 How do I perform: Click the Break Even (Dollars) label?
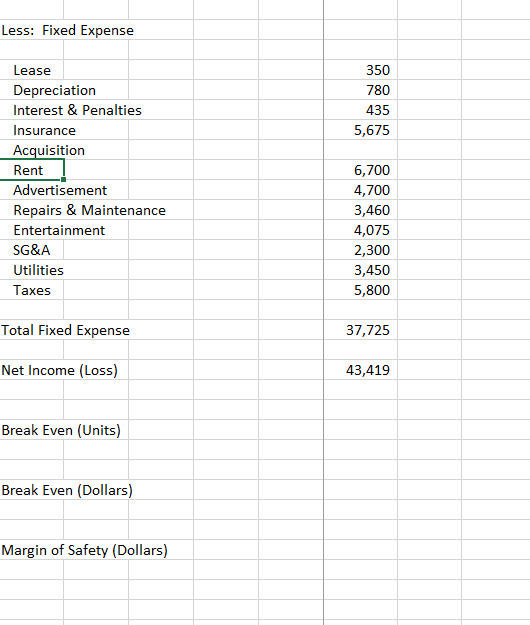[67, 490]
